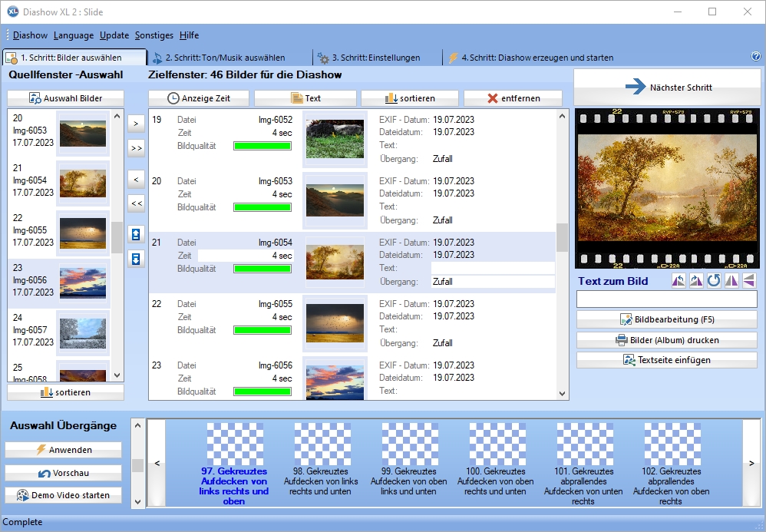Select source thumbnail Img-6055
This screenshot has height=532, width=766.
click(83, 233)
